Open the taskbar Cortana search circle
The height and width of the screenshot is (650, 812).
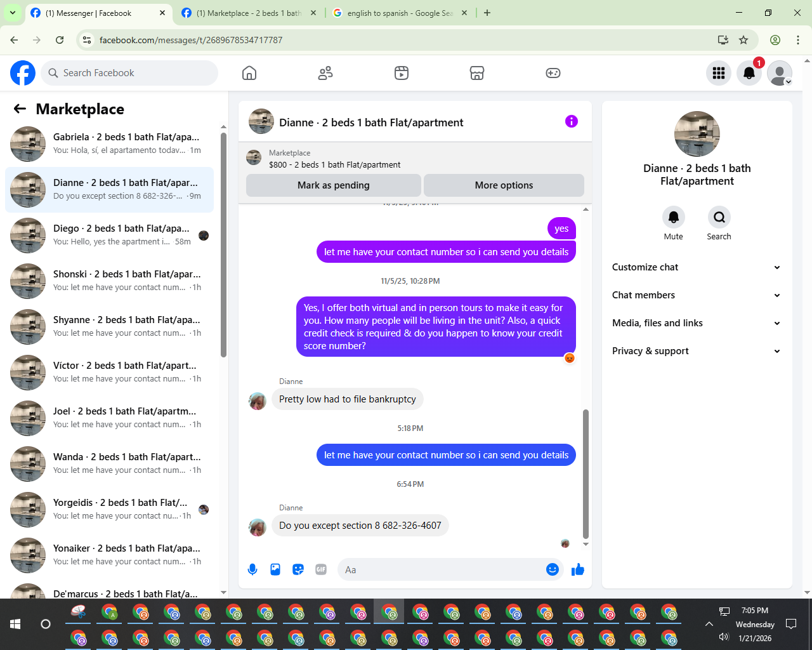pos(46,624)
